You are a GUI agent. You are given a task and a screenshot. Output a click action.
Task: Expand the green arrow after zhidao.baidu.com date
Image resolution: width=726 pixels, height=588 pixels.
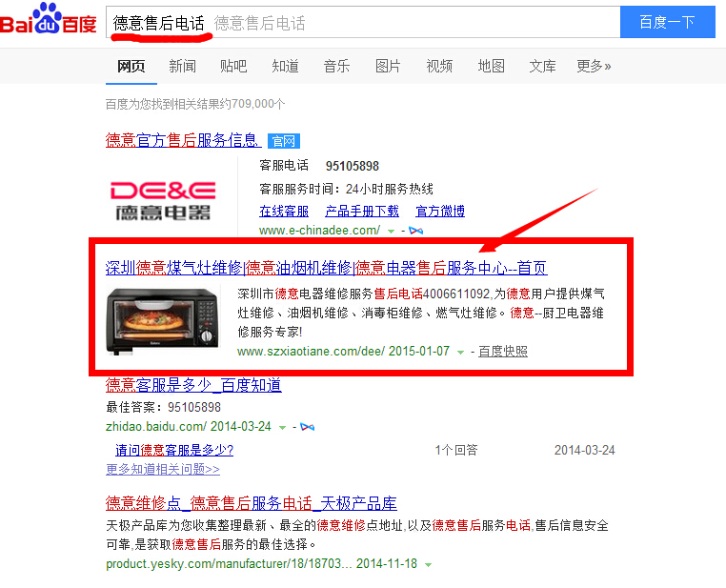pos(282,428)
